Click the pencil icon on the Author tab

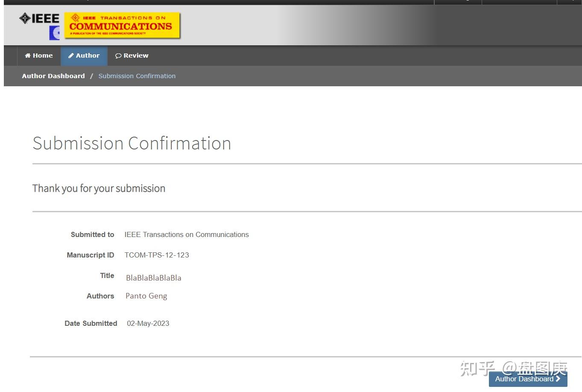pyautogui.click(x=71, y=56)
